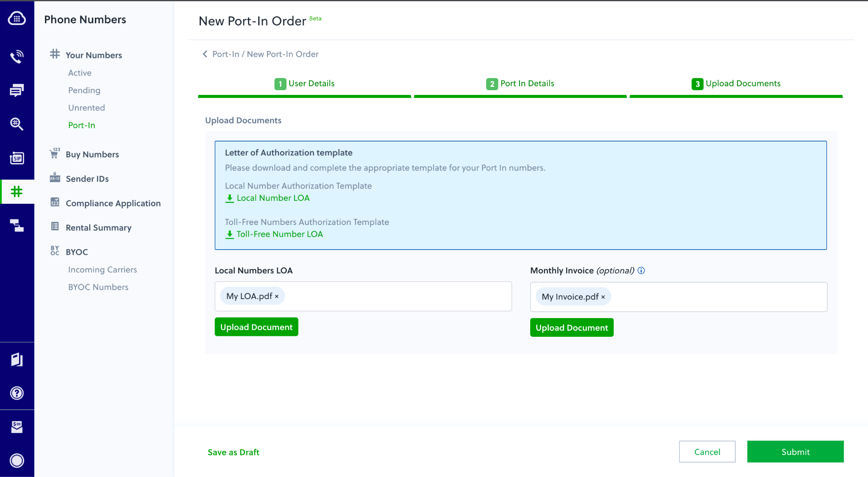Switch to the Port In Details step
This screenshot has width=868, height=477.
pos(520,83)
